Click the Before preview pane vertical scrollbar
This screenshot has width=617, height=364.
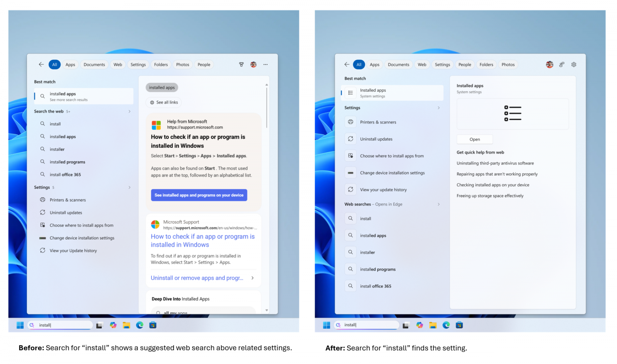(266, 108)
